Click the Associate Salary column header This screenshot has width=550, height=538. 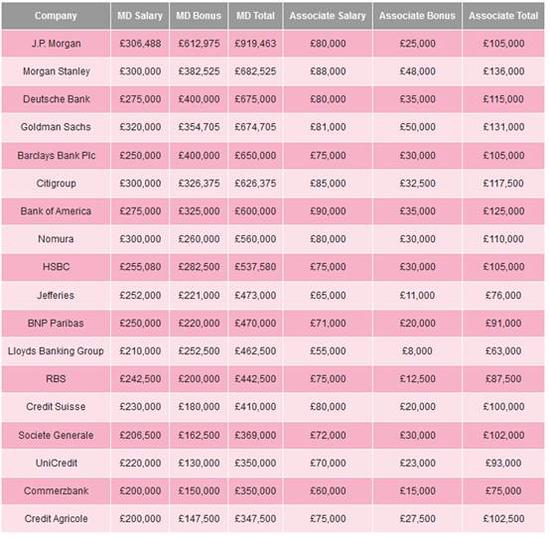click(328, 16)
